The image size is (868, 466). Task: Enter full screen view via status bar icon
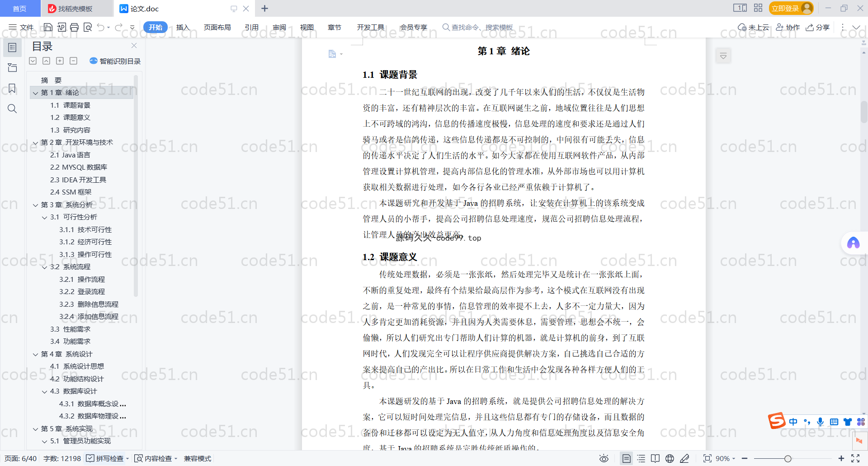tap(855, 458)
